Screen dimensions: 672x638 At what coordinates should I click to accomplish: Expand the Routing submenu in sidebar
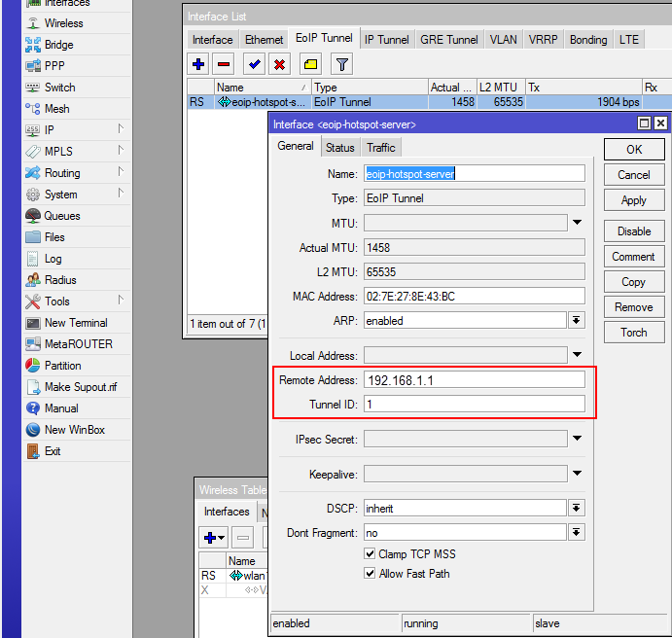coord(121,172)
